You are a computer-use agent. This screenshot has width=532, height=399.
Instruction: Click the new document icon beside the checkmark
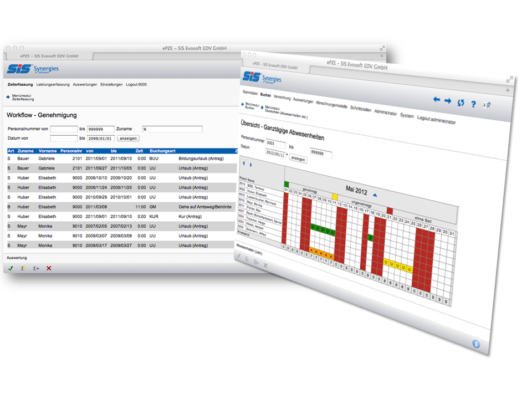(x=23, y=268)
